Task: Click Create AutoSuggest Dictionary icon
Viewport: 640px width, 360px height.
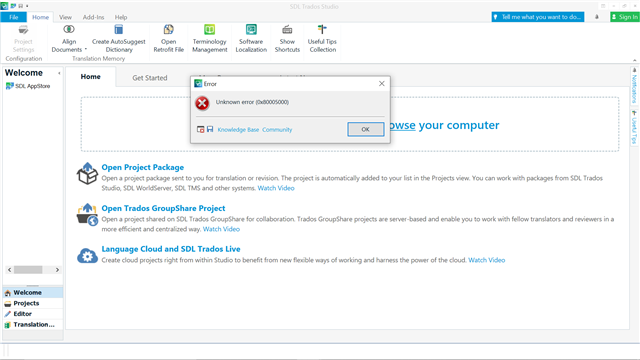Action: point(119,29)
